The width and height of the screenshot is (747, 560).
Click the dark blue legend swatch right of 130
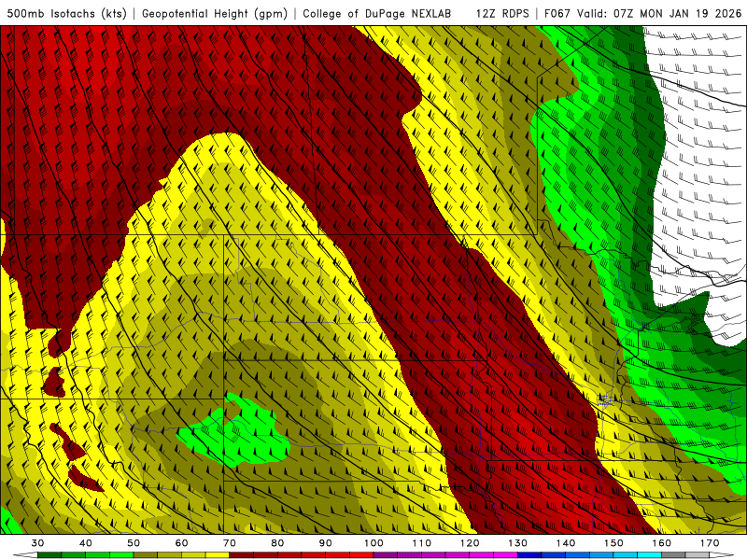[x=529, y=555]
